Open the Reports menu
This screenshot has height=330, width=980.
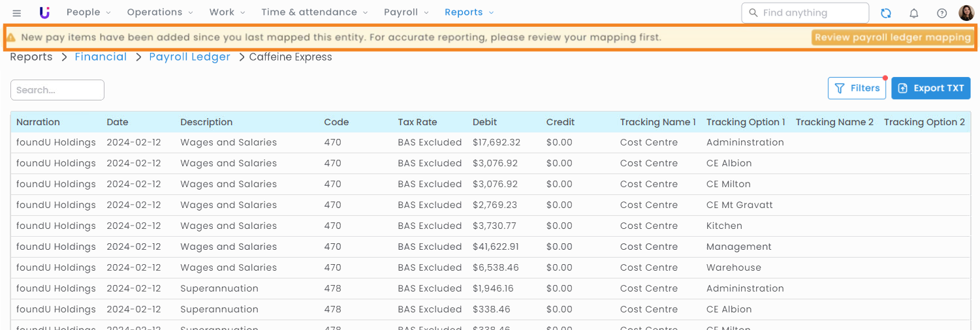click(469, 12)
